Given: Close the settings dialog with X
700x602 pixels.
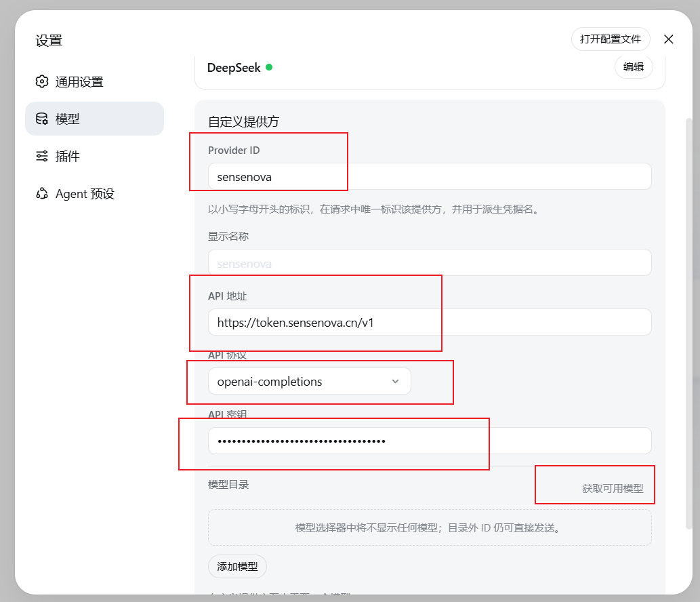Looking at the screenshot, I should click(x=668, y=39).
